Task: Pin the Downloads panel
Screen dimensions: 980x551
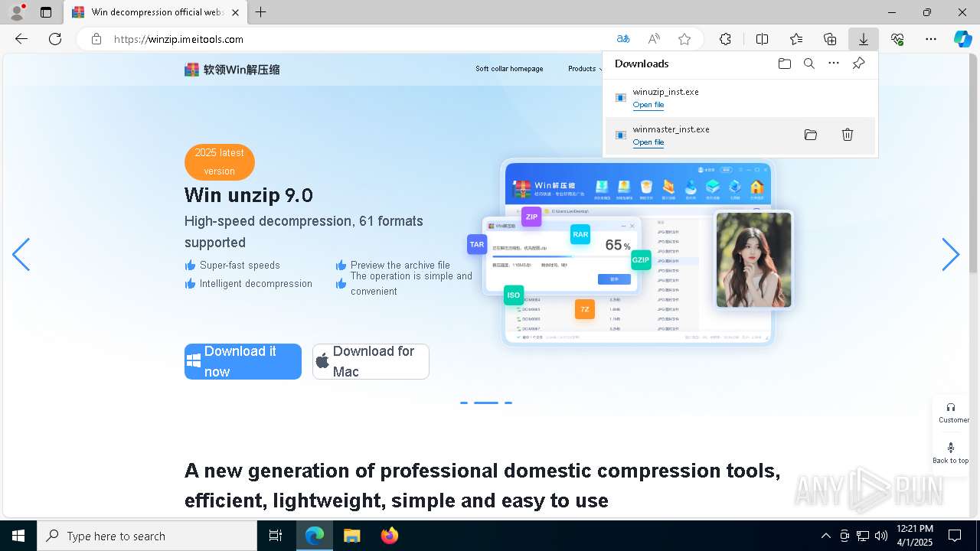Action: 859,64
